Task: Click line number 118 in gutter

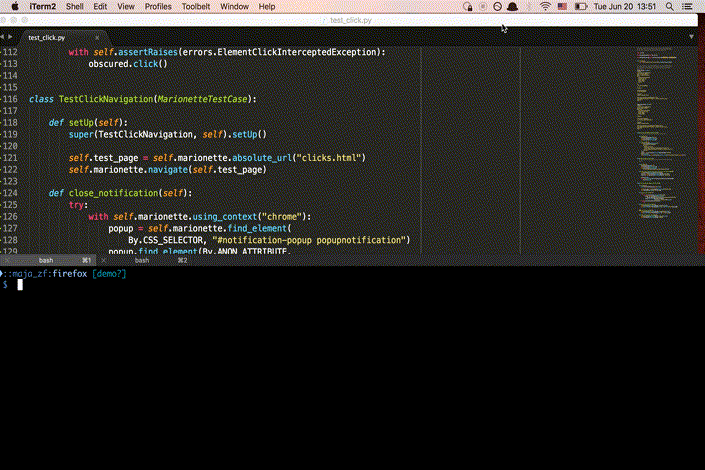Action: click(10, 122)
